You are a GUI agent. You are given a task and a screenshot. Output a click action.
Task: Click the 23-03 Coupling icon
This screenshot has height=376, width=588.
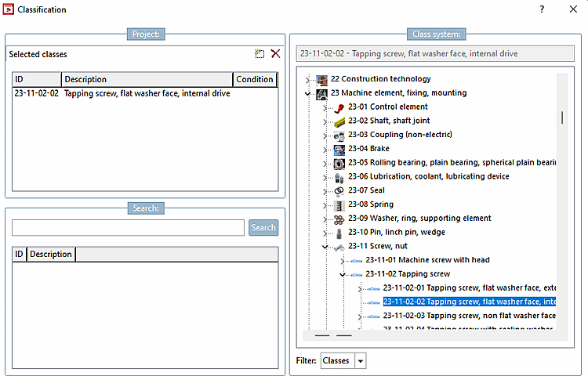(339, 136)
